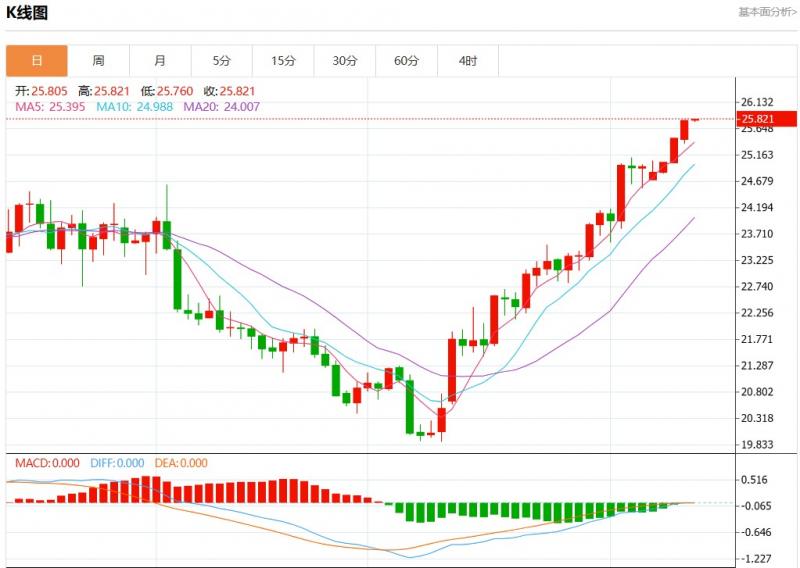
Task: Open the 月 monthly chart tab
Action: pos(160,61)
